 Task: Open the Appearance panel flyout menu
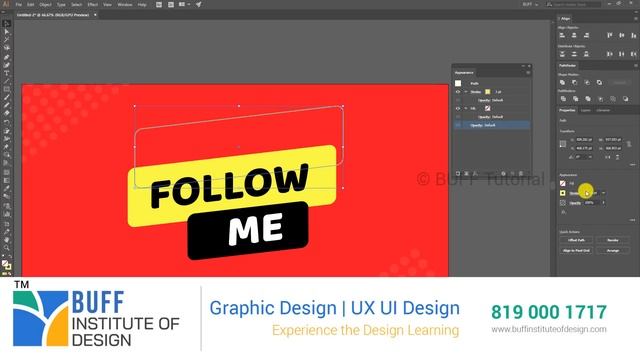[x=528, y=73]
